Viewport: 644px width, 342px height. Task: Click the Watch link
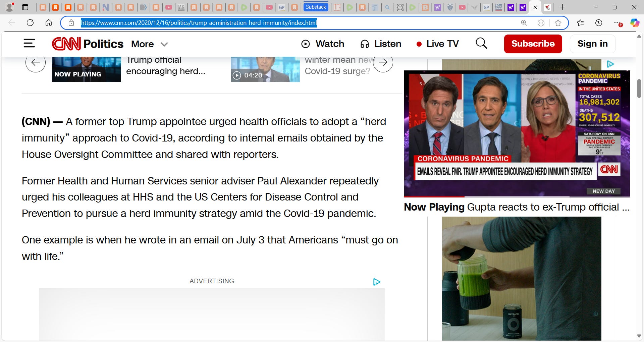click(x=330, y=44)
